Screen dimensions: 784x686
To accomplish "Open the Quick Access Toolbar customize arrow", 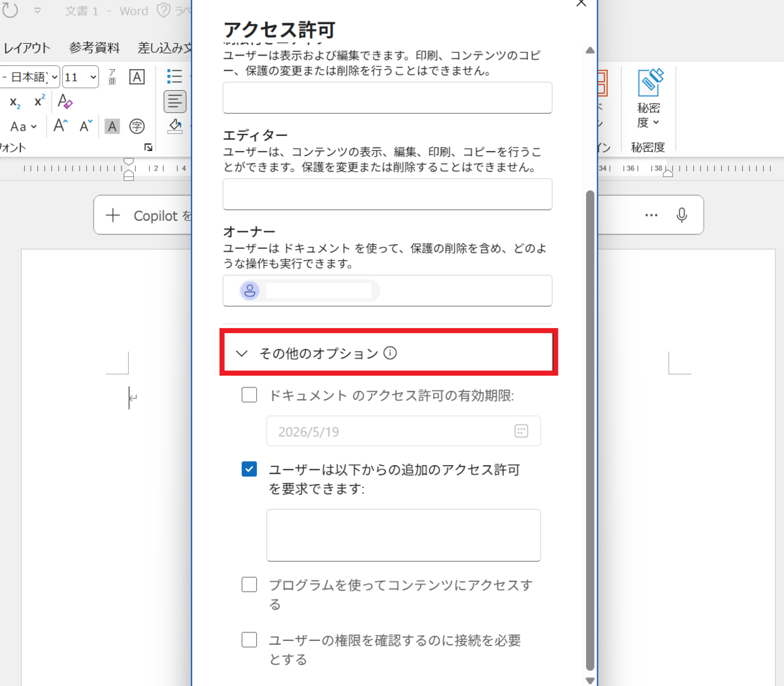I will click(37, 10).
